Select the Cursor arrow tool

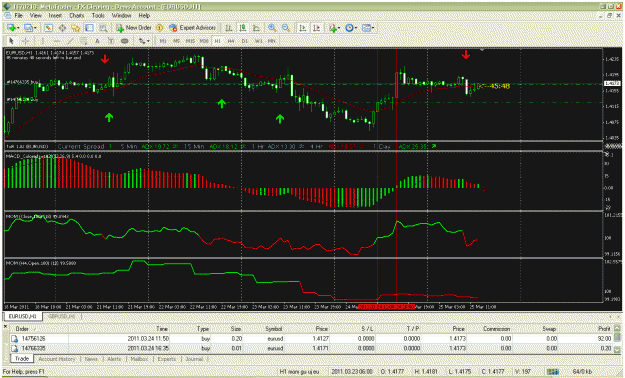coord(11,41)
